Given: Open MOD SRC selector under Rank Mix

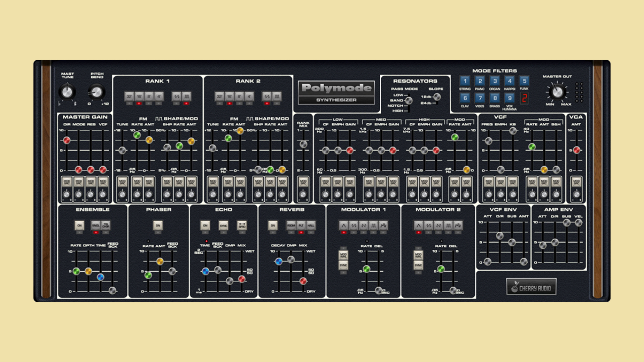Looking at the screenshot, I should (x=303, y=182).
